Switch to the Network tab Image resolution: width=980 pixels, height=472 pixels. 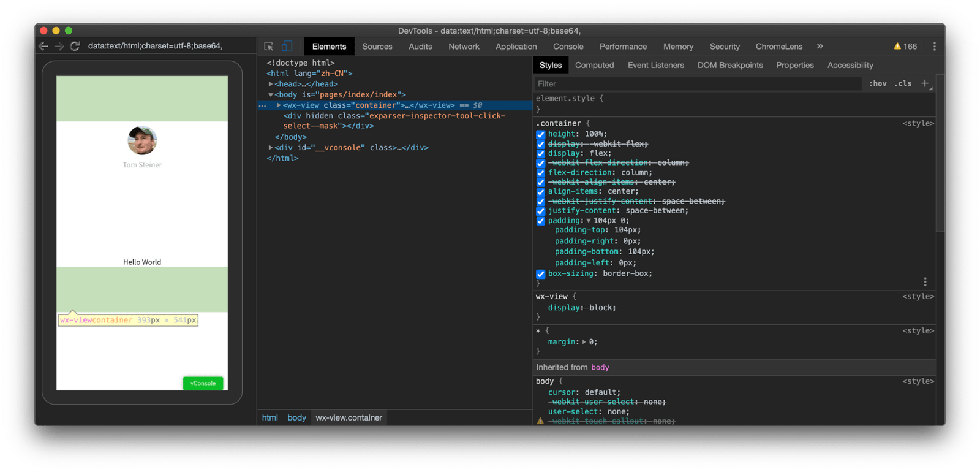(464, 47)
